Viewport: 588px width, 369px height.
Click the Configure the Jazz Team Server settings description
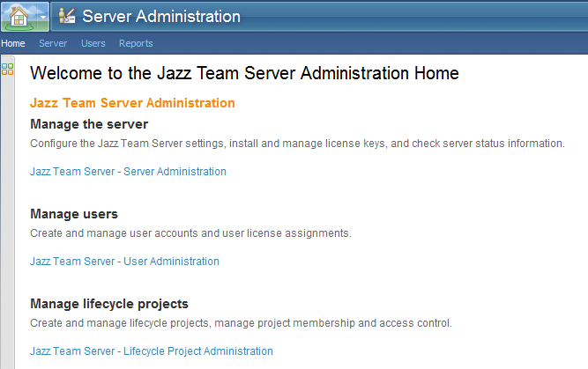(297, 144)
